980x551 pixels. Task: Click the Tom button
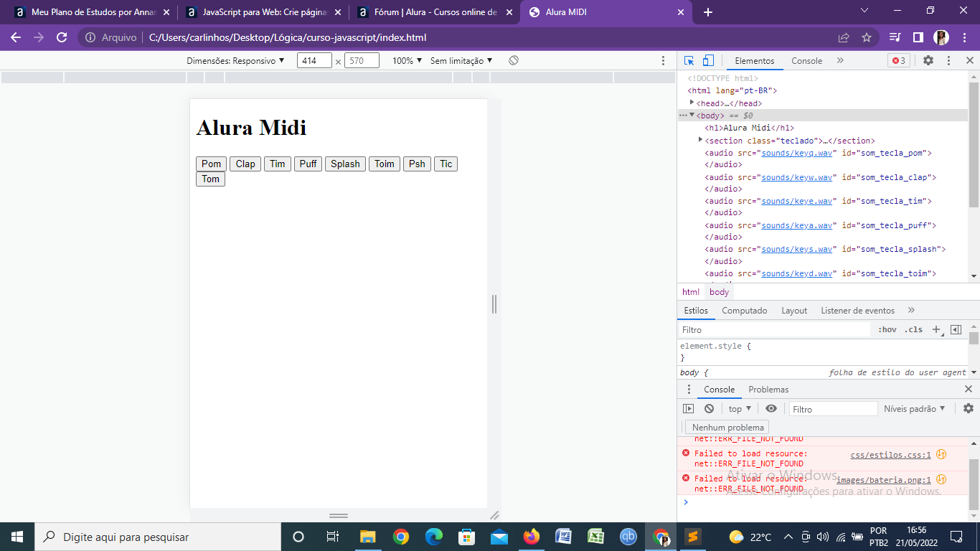[210, 179]
